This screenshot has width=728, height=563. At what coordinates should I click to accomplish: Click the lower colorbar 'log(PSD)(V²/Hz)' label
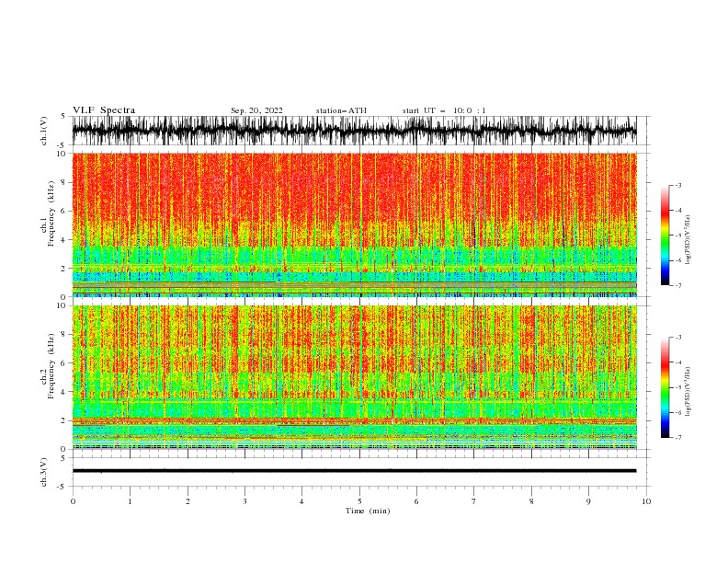click(688, 392)
